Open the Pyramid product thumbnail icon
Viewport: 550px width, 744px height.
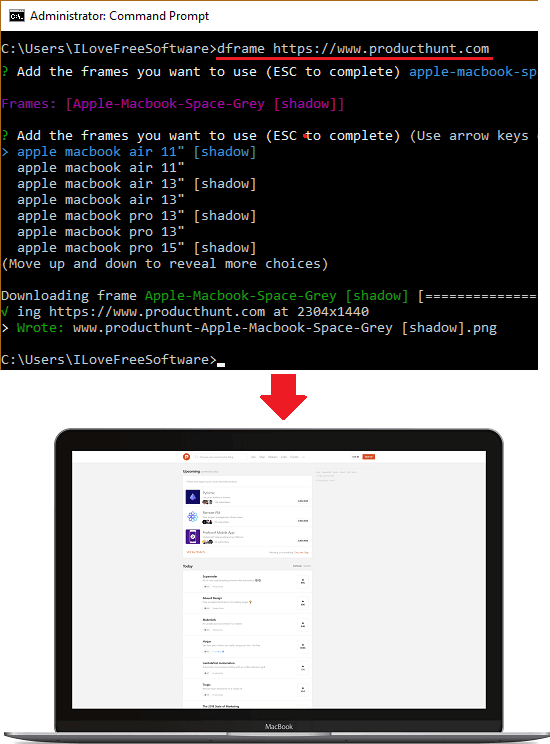coord(192,497)
